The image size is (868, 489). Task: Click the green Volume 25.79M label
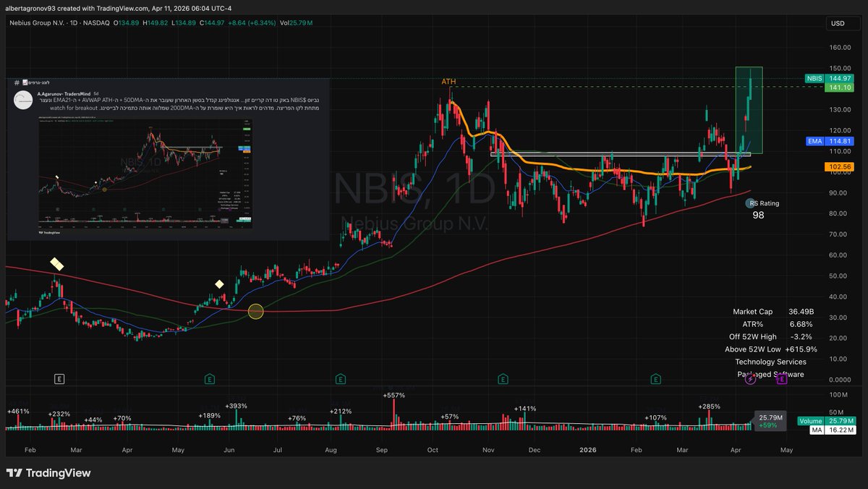pos(825,420)
